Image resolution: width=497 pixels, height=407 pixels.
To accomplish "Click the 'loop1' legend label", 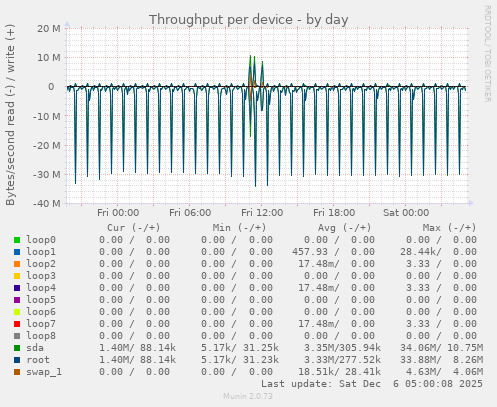I will (x=41, y=252).
